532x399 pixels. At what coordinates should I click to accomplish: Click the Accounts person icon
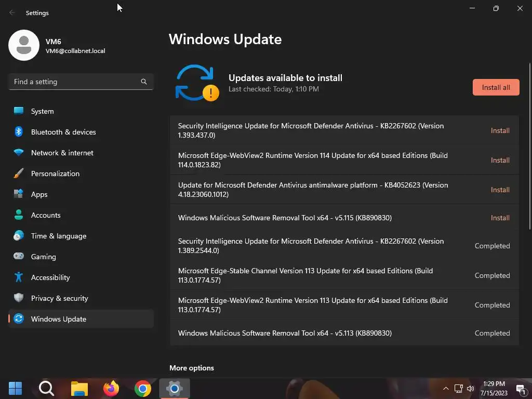(x=19, y=215)
